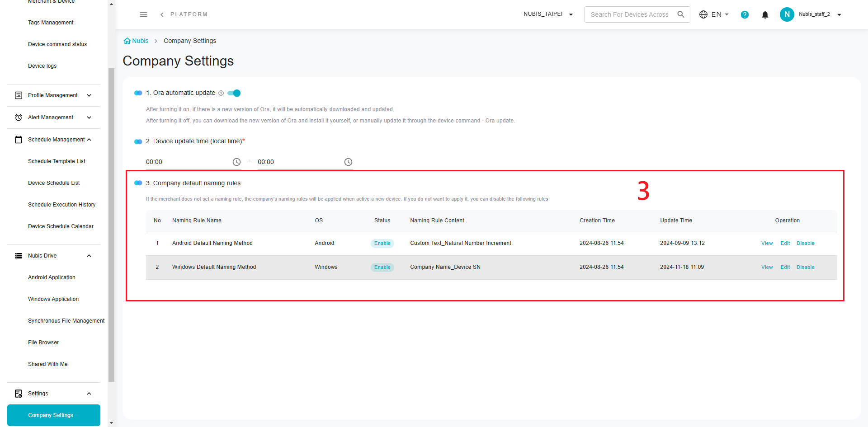Click the Windows row Enable status badge
868x427 pixels.
coord(382,267)
